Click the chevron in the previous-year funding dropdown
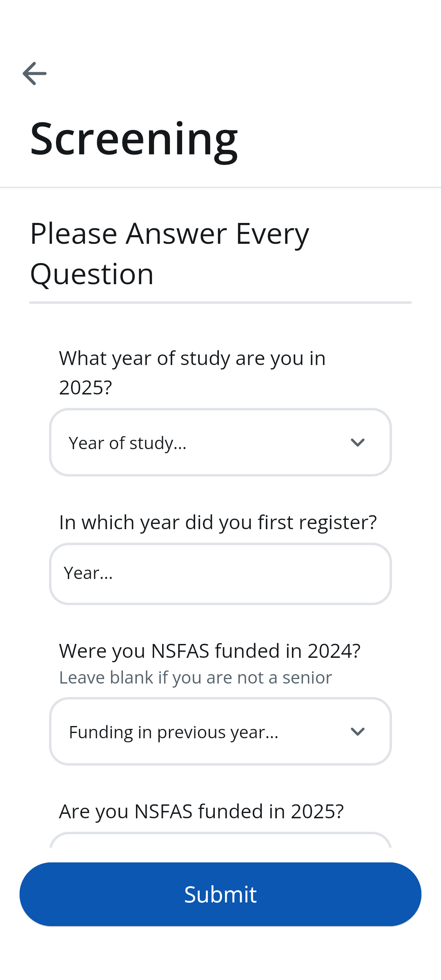 tap(358, 732)
